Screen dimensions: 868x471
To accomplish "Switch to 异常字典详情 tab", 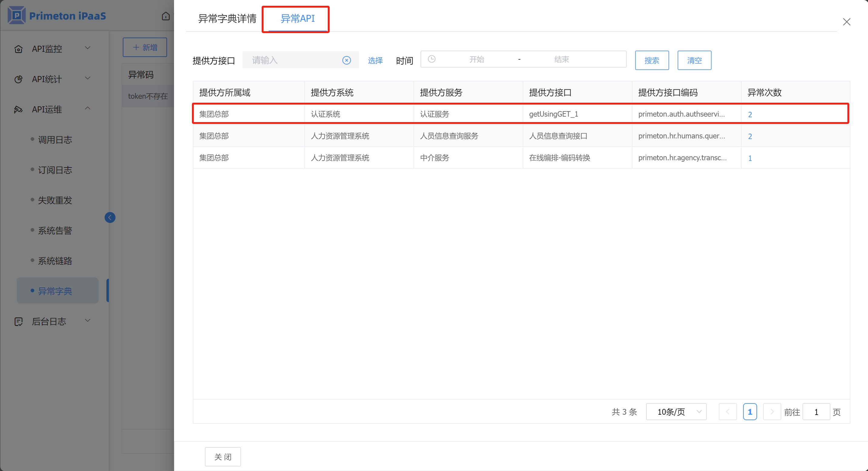I will pos(227,18).
